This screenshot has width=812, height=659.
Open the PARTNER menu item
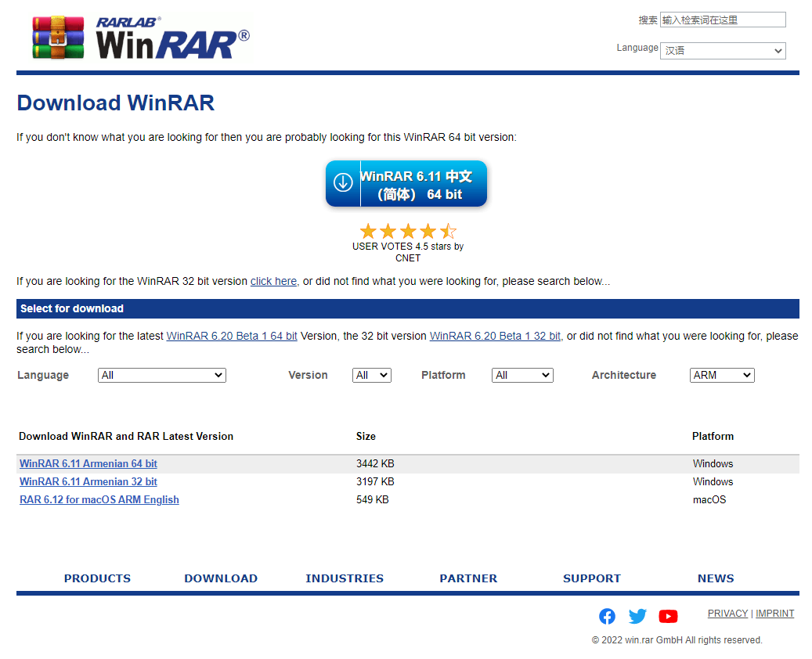point(468,578)
